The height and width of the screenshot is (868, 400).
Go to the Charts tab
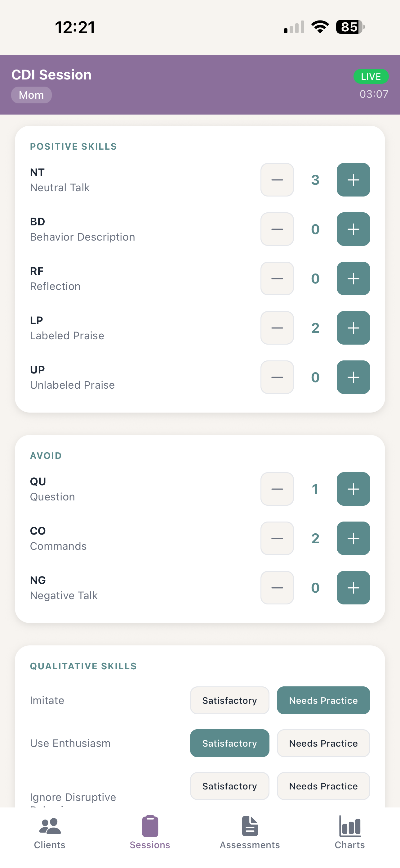(x=350, y=832)
